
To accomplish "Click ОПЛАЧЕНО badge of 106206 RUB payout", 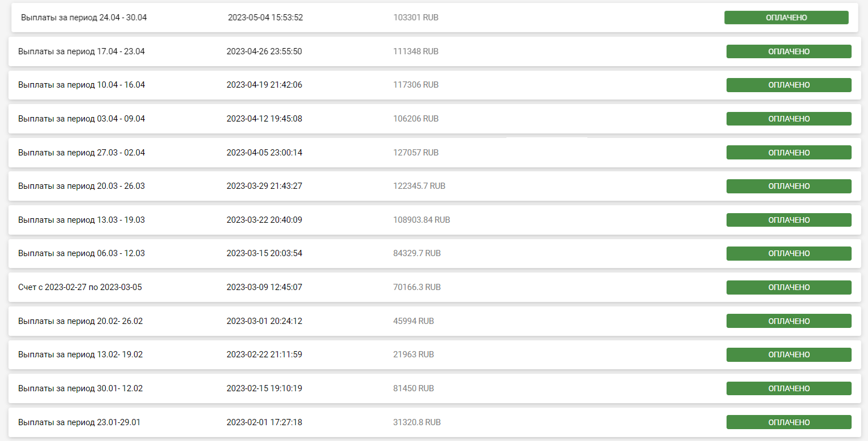I will click(789, 119).
